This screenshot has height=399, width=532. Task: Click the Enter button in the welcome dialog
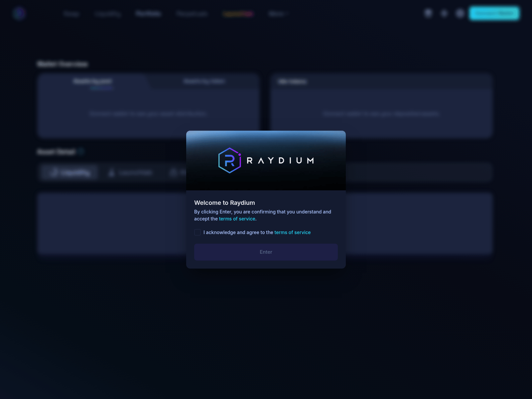click(x=266, y=252)
